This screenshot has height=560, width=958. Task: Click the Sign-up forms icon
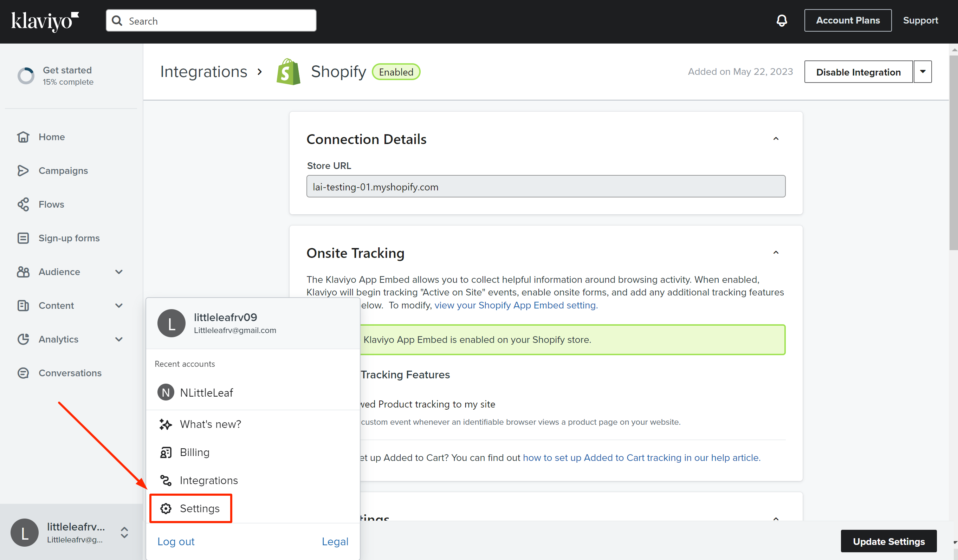23,238
